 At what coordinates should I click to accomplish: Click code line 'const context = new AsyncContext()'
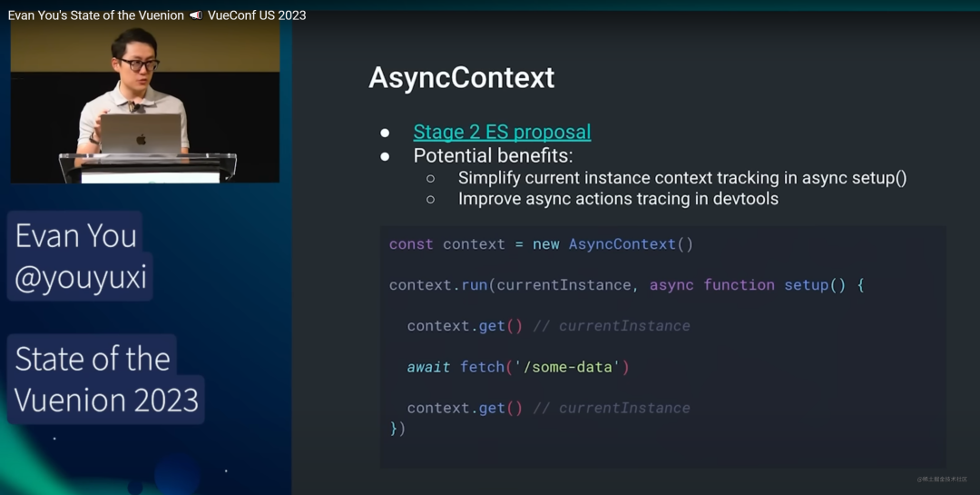(541, 244)
